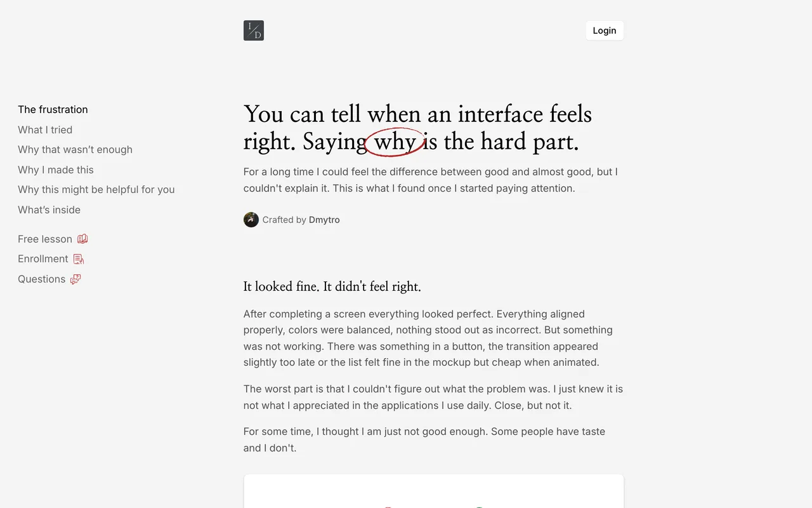Viewport: 812px width, 508px height.
Task: Click the white card below the text
Action: tap(434, 491)
